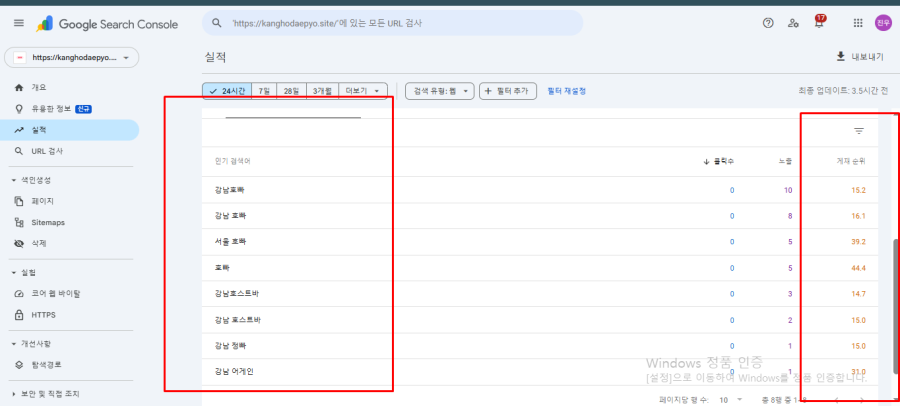Click the 내보내기 export download icon

[841, 57]
